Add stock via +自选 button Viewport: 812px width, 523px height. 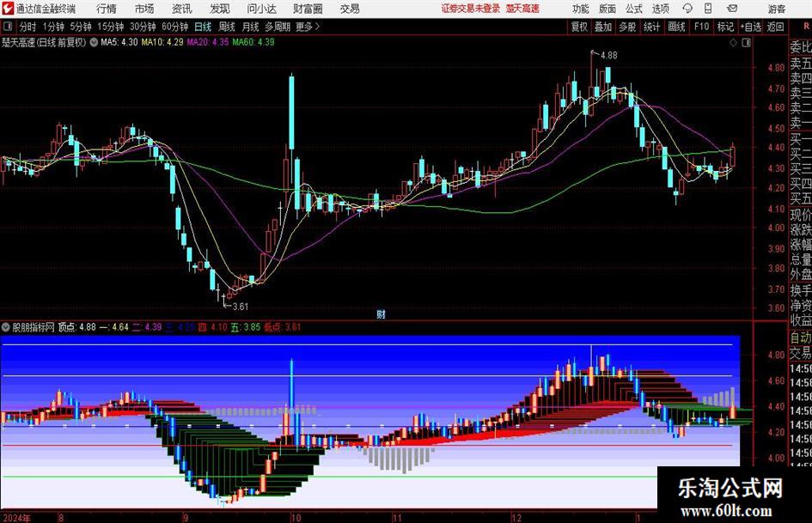(750, 27)
